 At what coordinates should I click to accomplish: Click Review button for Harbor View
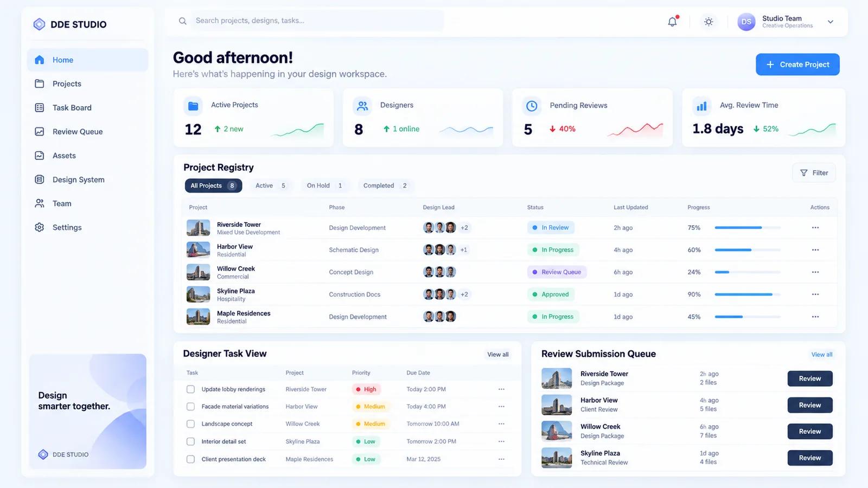[810, 405]
